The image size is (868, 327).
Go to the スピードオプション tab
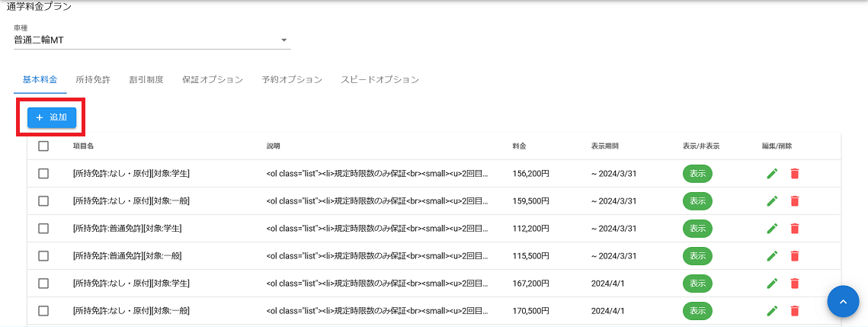pyautogui.click(x=380, y=79)
